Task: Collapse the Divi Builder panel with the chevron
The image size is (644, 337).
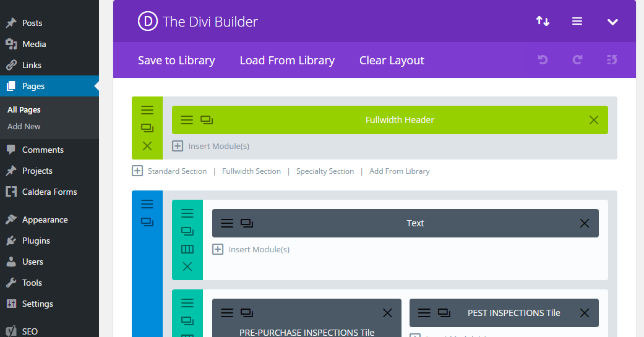Action: point(612,22)
